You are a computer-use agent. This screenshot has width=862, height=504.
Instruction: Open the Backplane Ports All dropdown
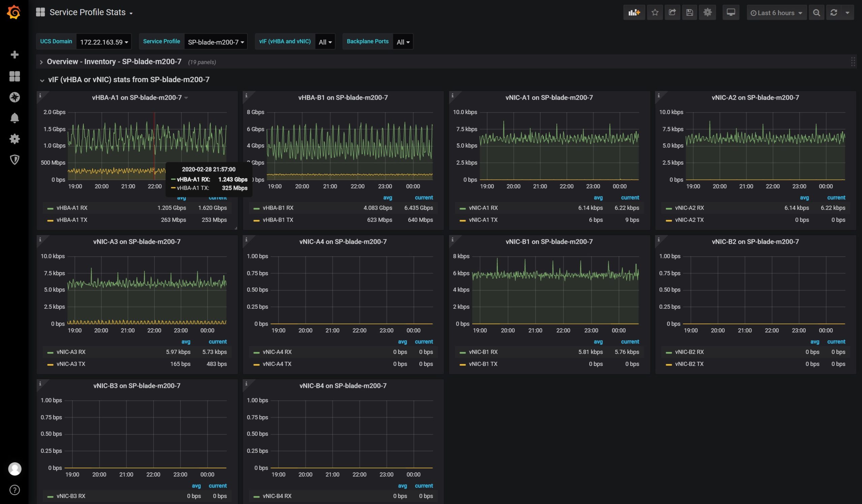click(402, 41)
